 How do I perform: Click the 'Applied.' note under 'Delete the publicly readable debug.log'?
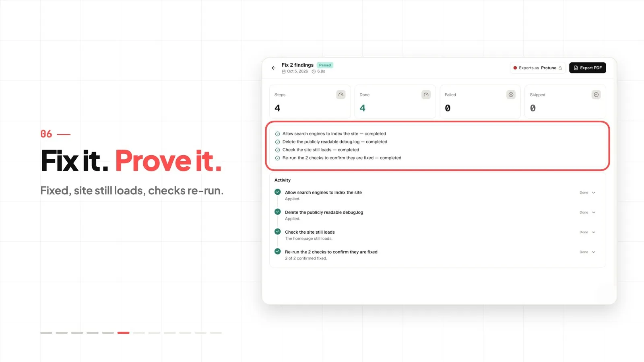click(293, 219)
